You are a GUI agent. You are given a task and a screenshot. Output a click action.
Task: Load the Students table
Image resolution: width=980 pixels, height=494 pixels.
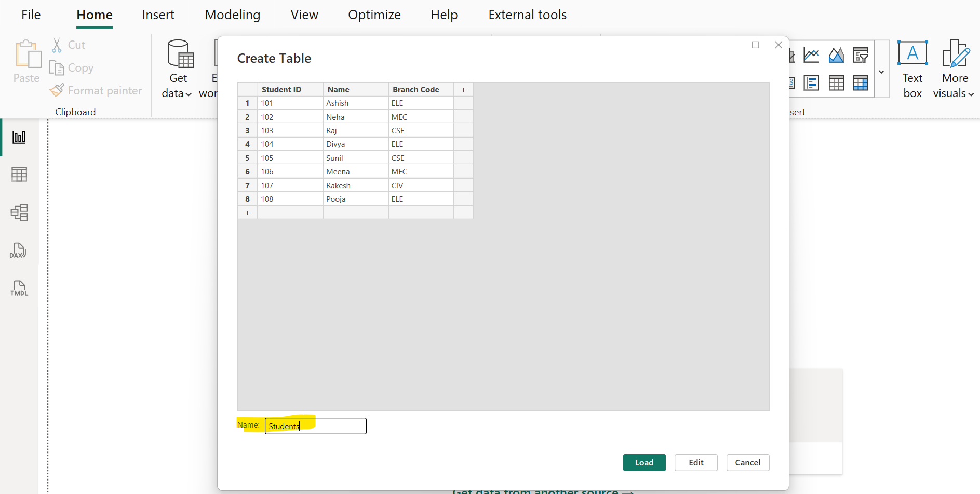click(644, 462)
